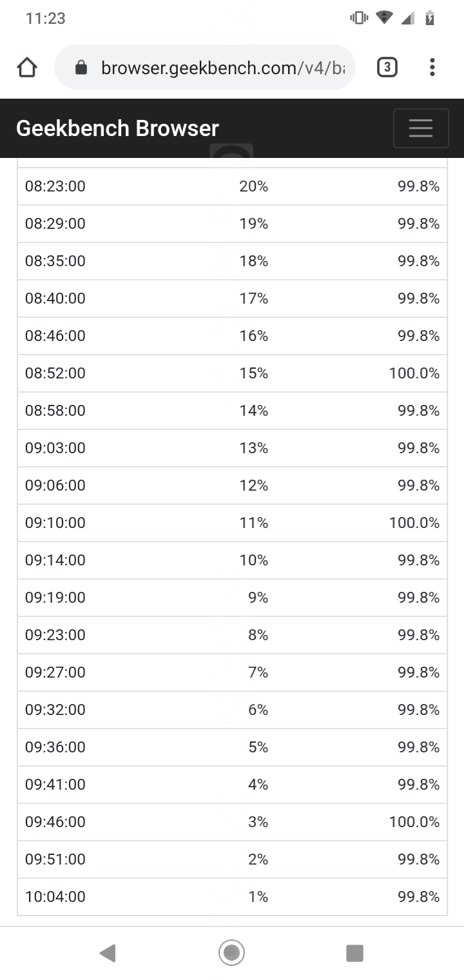Tap the 100.0% value in the 09:46:00 row
Screen dimensions: 464x980
coord(414,822)
